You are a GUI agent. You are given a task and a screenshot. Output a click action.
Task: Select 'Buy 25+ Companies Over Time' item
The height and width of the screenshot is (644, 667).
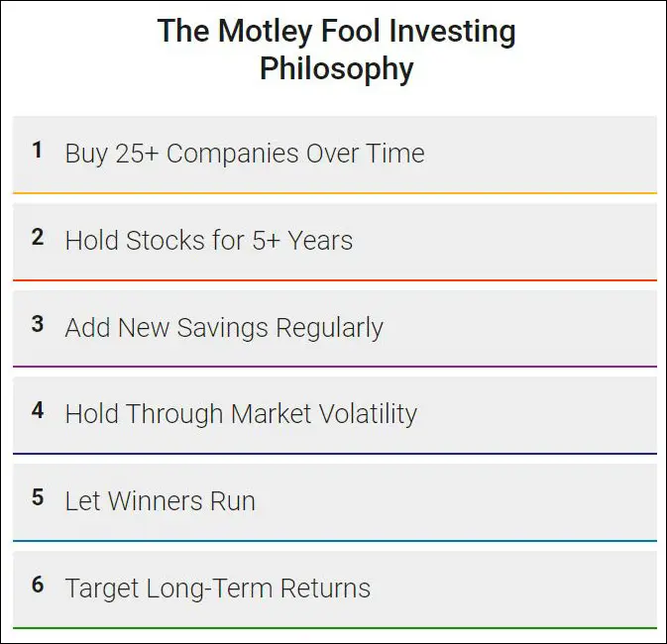pos(244,154)
